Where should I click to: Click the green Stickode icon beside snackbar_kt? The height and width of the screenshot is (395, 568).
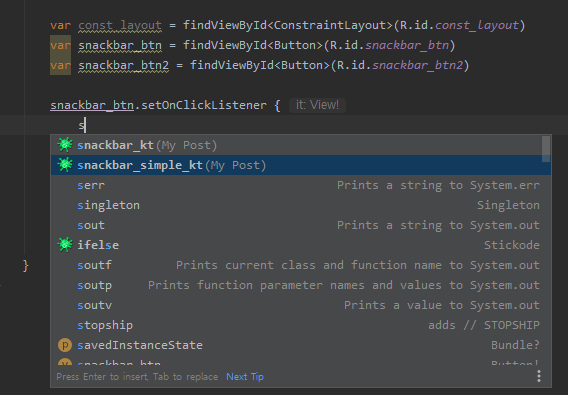[x=65, y=145]
